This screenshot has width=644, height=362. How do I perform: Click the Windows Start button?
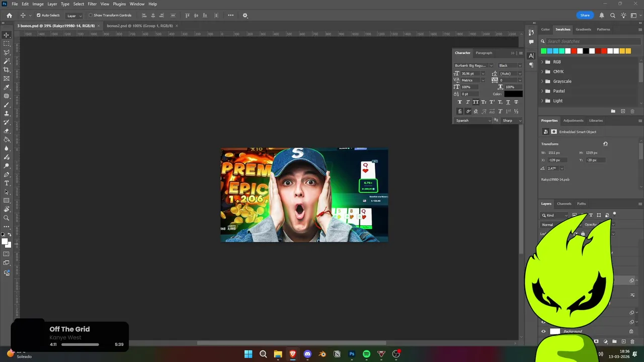point(248,354)
